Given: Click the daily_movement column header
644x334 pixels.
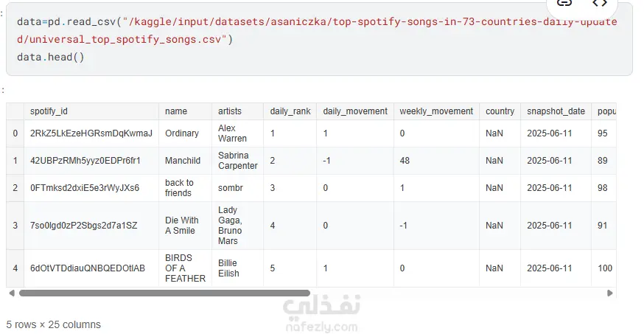Looking at the screenshot, I should [355, 111].
